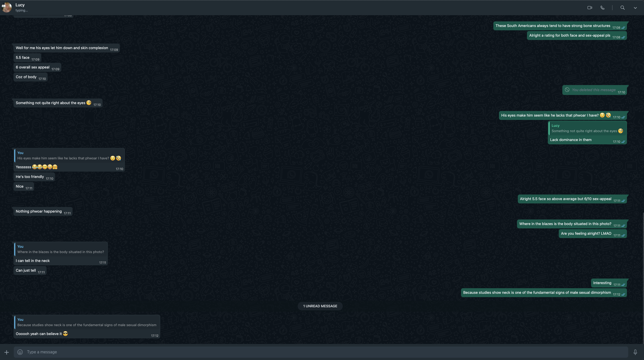Start a voice call with Lucy
This screenshot has height=360, width=644.
[x=602, y=8]
